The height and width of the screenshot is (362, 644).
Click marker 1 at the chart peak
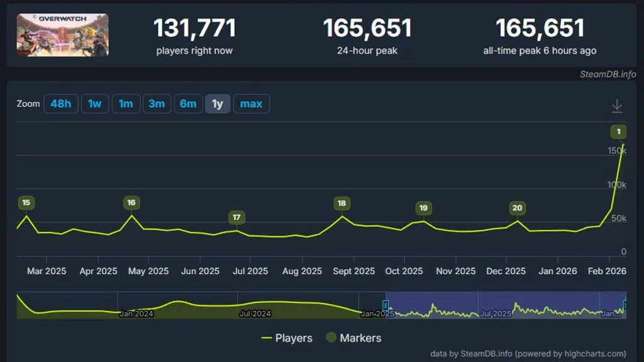[618, 131]
